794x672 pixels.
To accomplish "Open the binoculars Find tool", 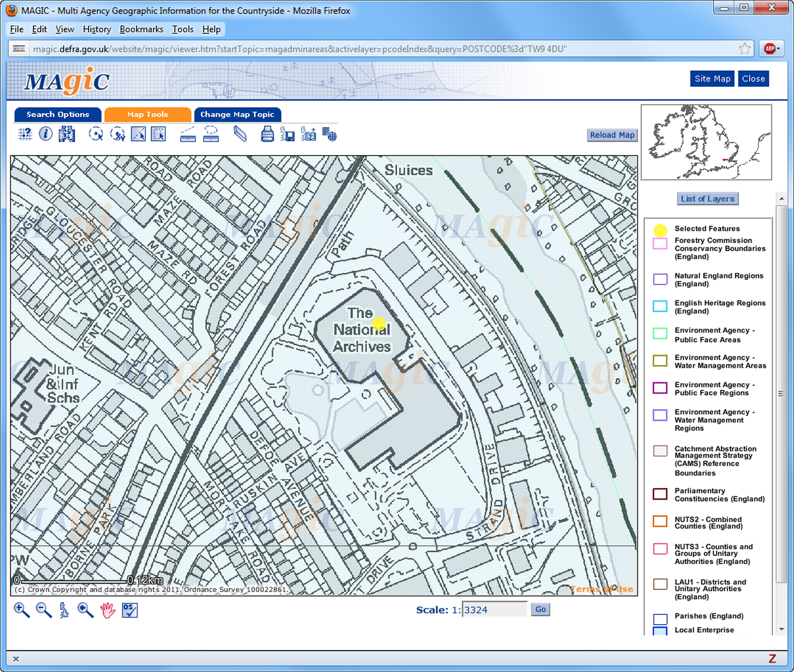I will (67, 134).
